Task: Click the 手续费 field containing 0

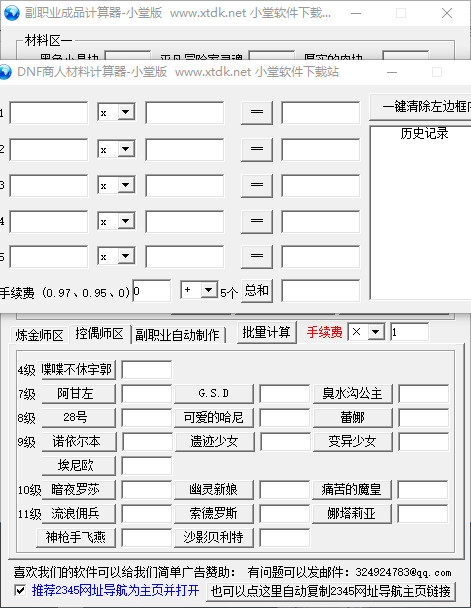Action: (152, 290)
